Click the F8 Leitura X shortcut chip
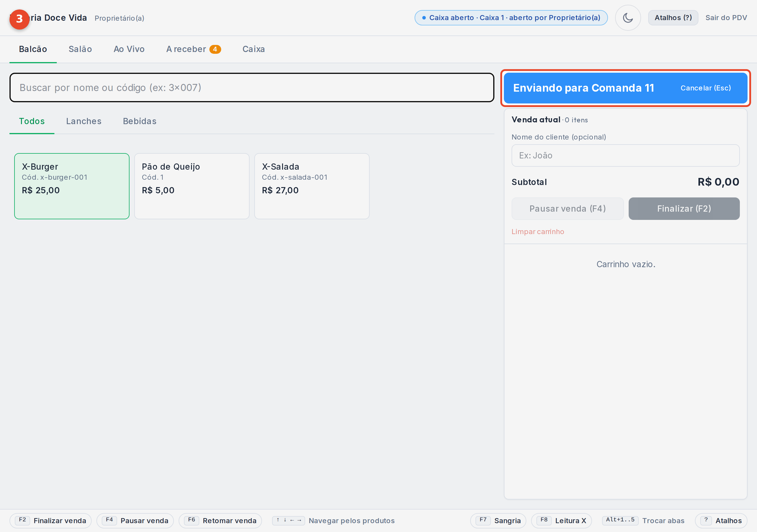The height and width of the screenshot is (532, 757). 561,520
